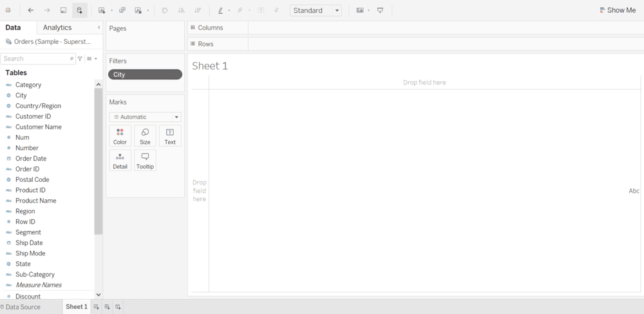Expand the Highlight dropdown arrow

pos(229,10)
